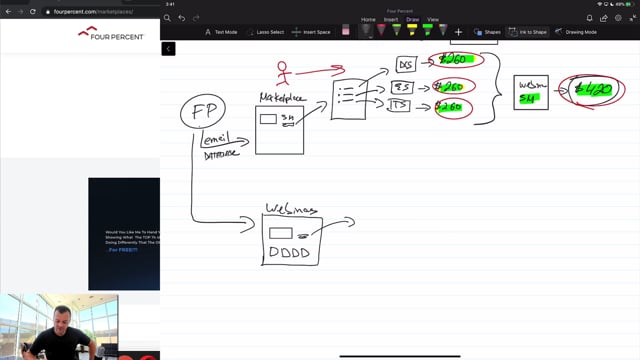Enable Text Mode

221,32
